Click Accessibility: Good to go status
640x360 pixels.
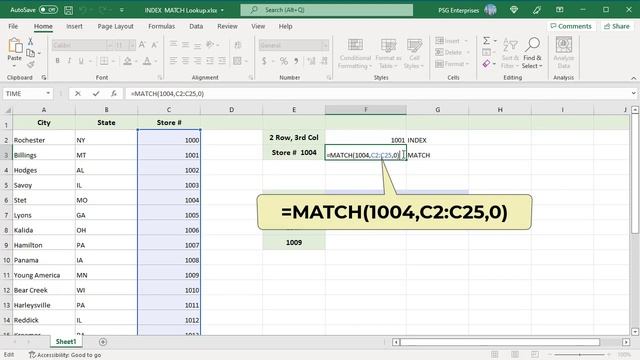65,355
